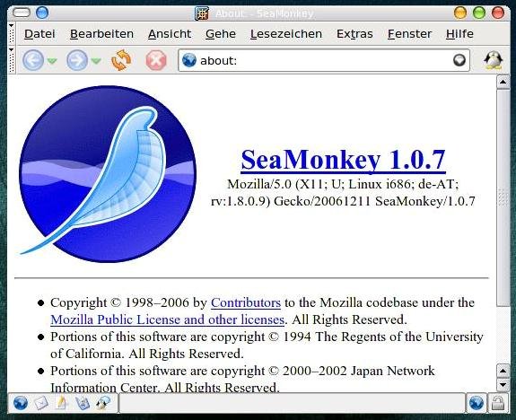
Task: Follow the SeaMonkey 1.0.7 heading link
Action: point(343,160)
